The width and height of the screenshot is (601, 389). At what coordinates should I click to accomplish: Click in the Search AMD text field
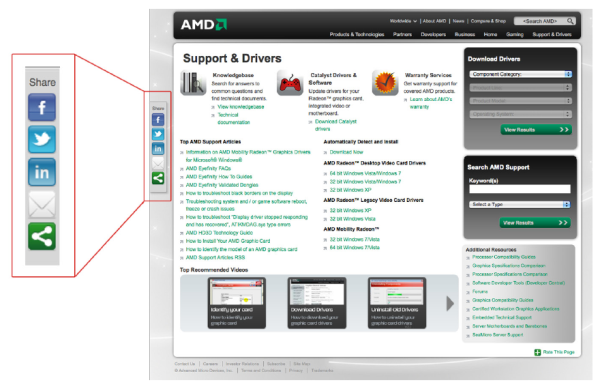540,21
